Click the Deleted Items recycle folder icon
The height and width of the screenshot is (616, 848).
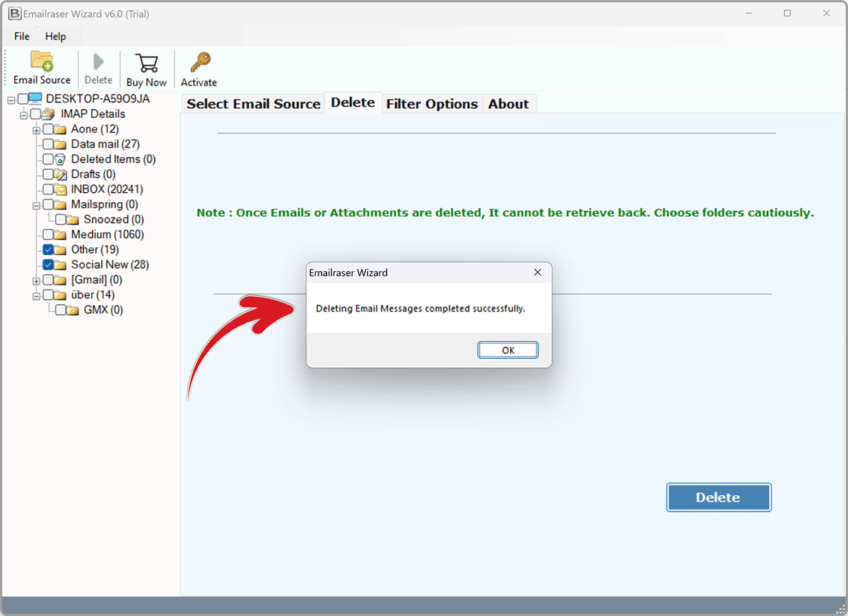click(x=60, y=159)
